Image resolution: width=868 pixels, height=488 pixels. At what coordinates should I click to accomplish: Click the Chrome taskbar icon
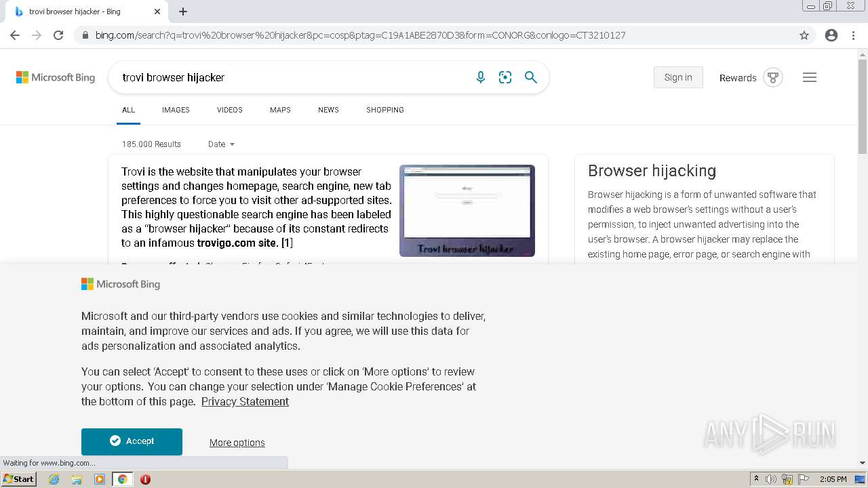(123, 479)
